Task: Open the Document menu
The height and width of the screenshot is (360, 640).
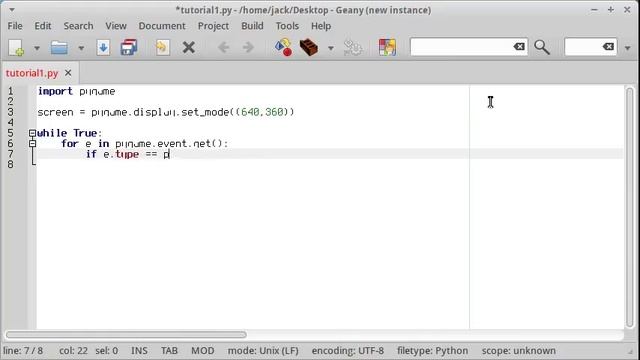Action: 162,26
